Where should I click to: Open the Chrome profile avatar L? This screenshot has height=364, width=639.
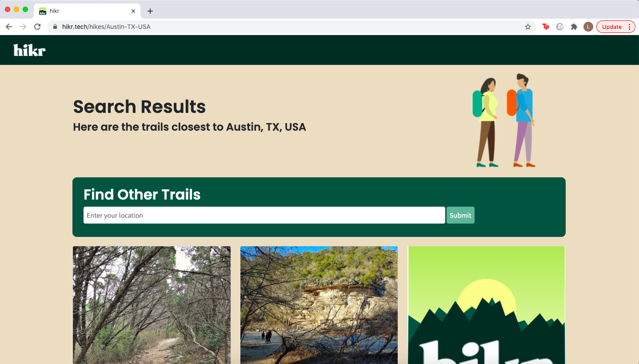[x=588, y=27]
